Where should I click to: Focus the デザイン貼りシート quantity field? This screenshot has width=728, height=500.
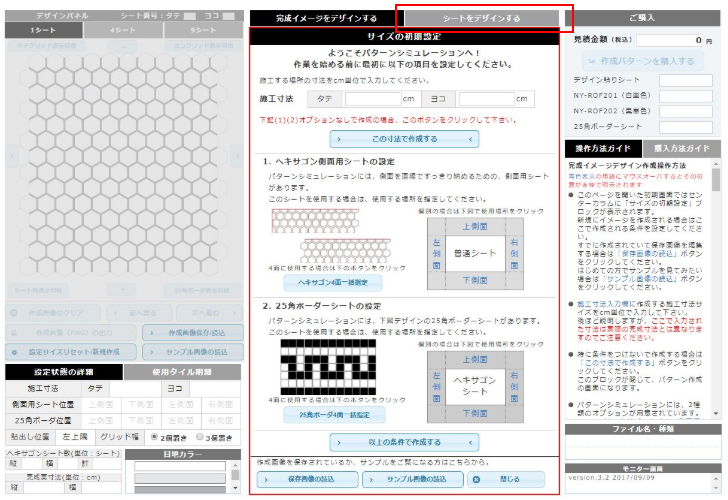coord(686,80)
